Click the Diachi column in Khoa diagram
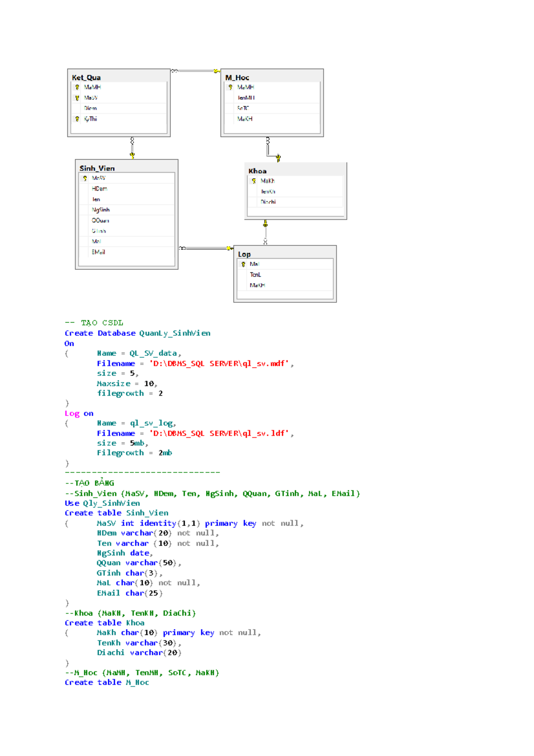 point(295,202)
